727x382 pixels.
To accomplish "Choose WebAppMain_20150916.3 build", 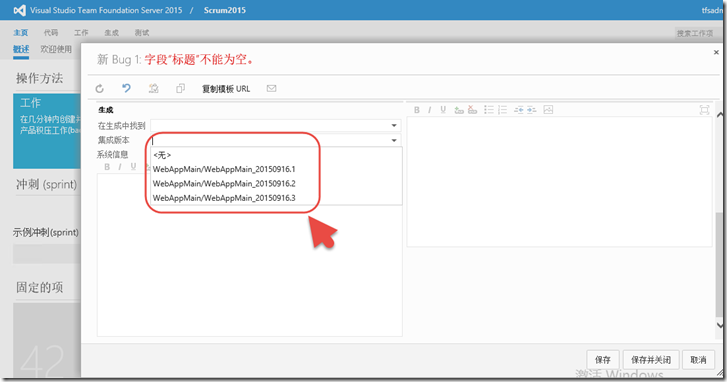I will point(276,198).
